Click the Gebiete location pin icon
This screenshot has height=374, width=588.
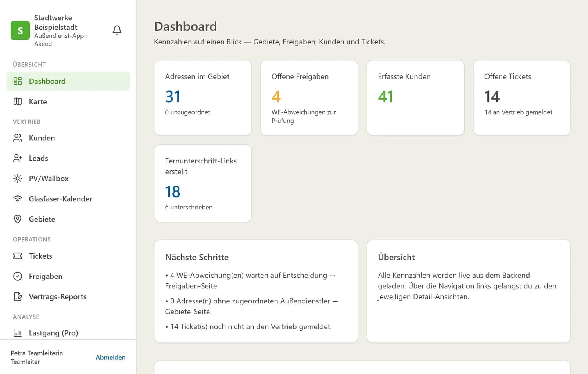pos(18,219)
